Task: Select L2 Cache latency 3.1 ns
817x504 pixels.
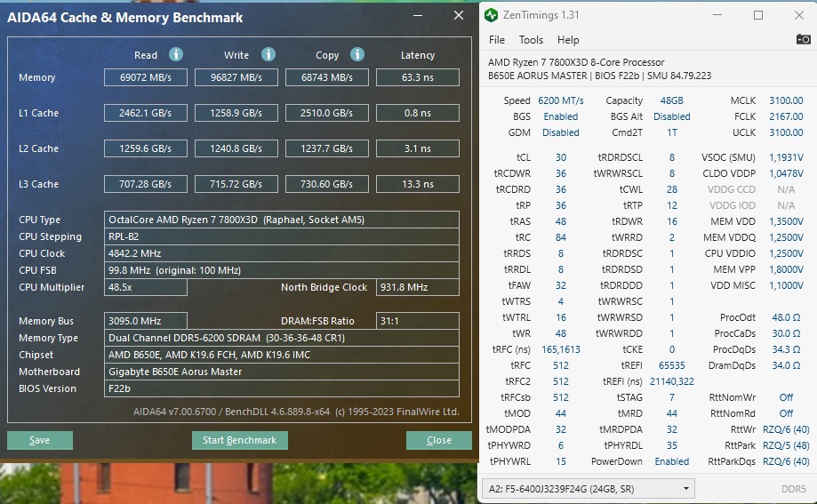Action: 417,148
